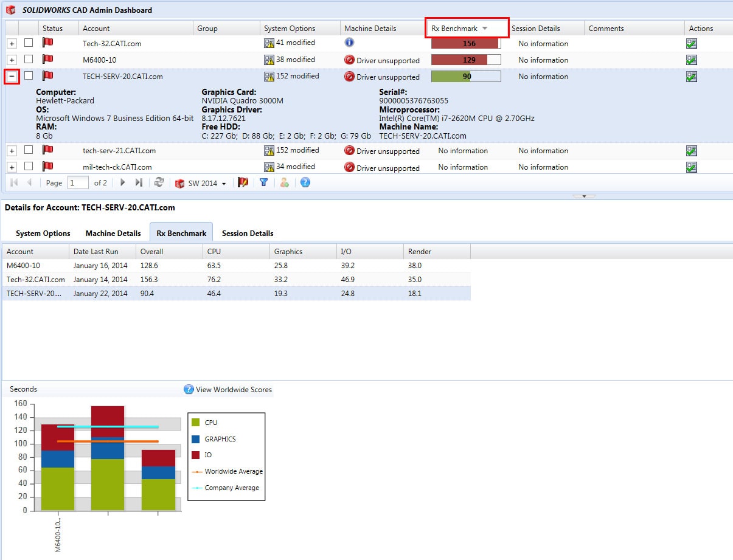Click the Comments column header

click(634, 28)
